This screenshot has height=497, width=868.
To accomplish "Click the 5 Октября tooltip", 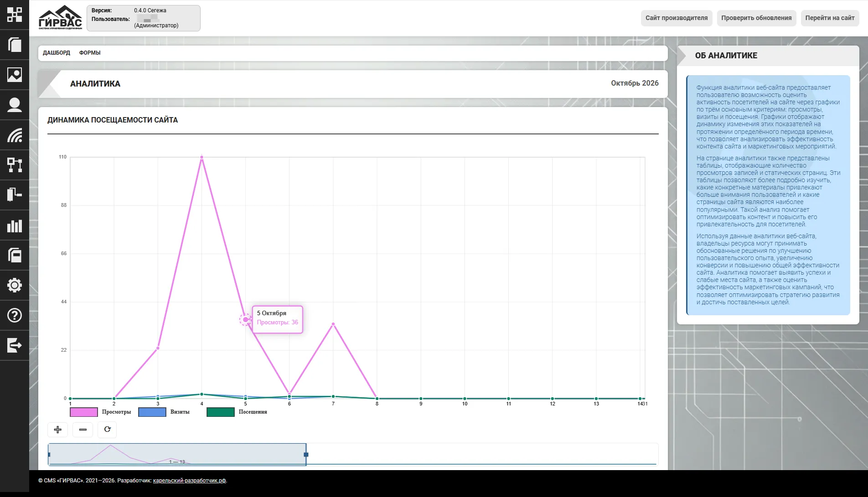I will click(277, 319).
